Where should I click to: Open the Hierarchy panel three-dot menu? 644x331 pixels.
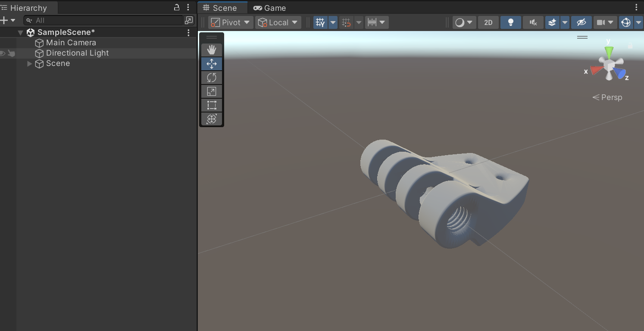point(188,7)
